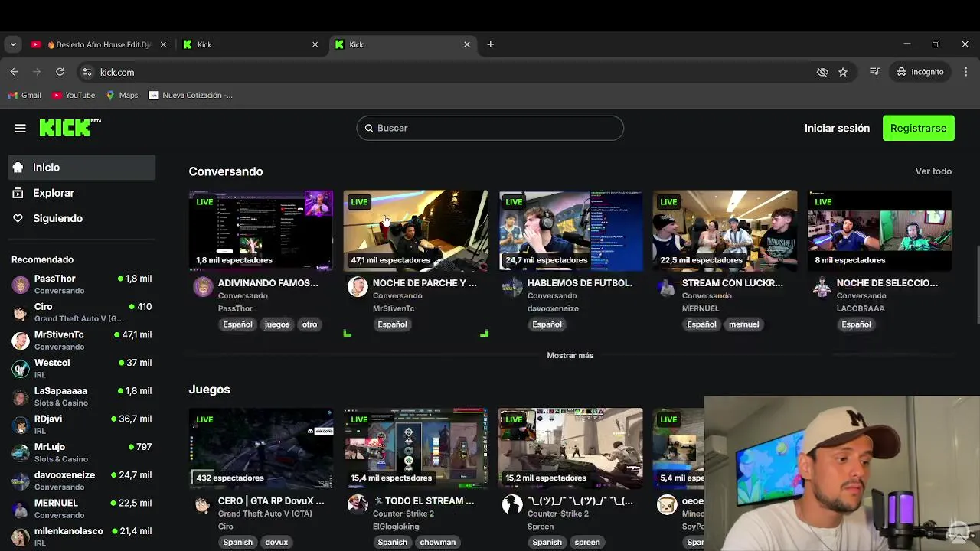
Task: Open the Maps bookmark
Action: coord(122,95)
